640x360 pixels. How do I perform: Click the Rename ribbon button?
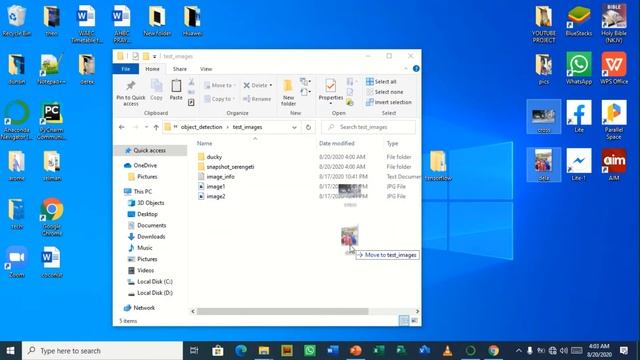(257, 99)
